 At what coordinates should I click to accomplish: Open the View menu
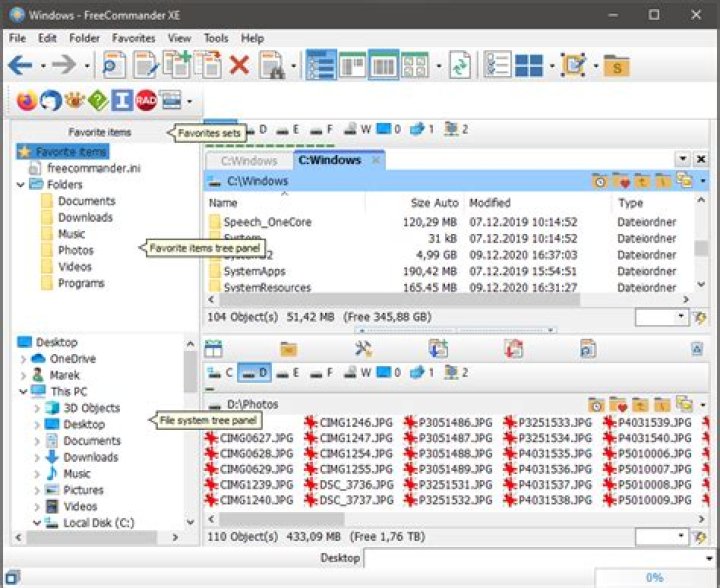coord(179,38)
